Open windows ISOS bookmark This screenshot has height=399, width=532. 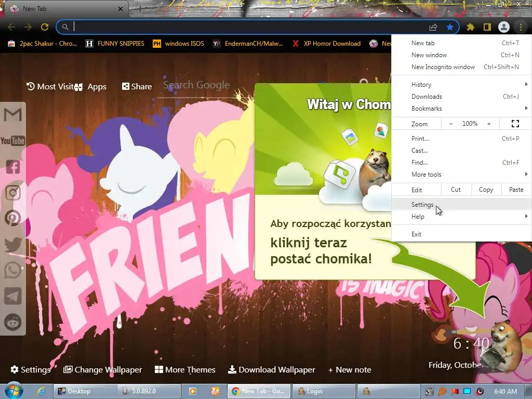[x=179, y=44]
